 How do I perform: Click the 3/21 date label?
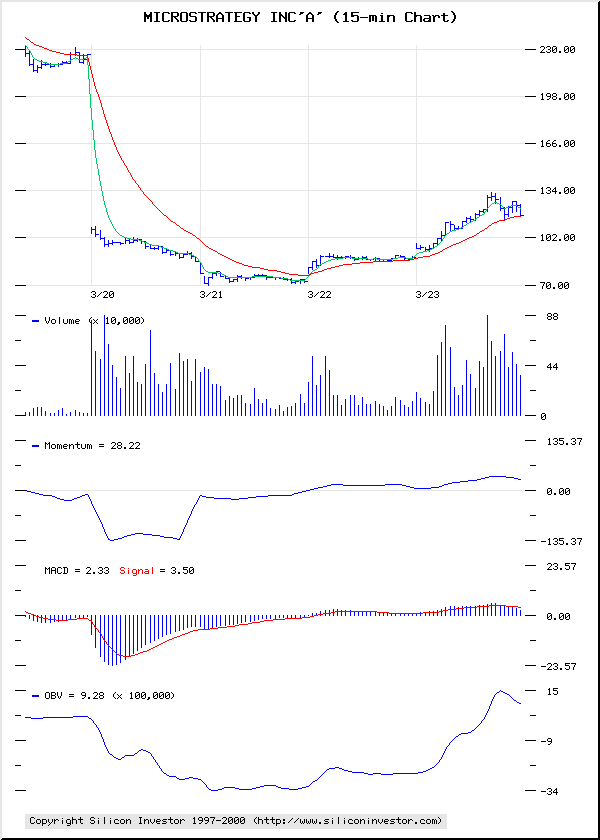211,295
